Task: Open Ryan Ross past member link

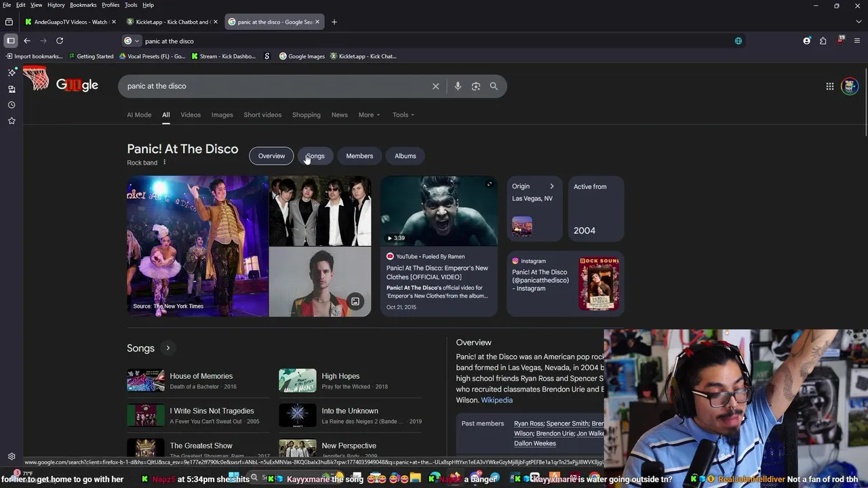Action: [528, 424]
